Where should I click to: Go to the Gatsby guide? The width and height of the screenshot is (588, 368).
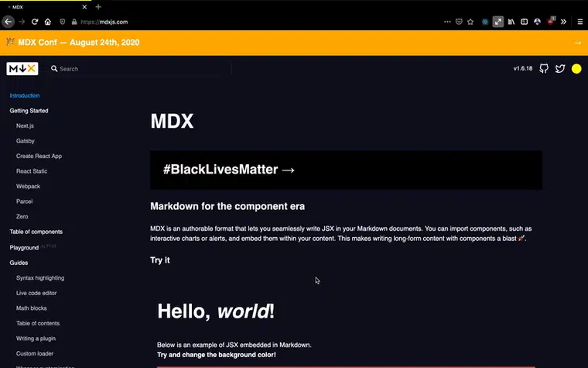tap(25, 141)
